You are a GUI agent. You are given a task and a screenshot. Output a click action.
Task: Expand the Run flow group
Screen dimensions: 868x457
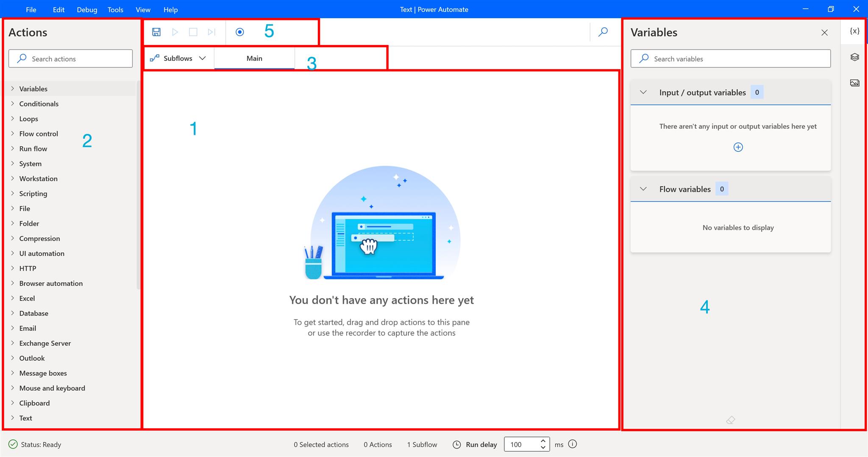(13, 148)
